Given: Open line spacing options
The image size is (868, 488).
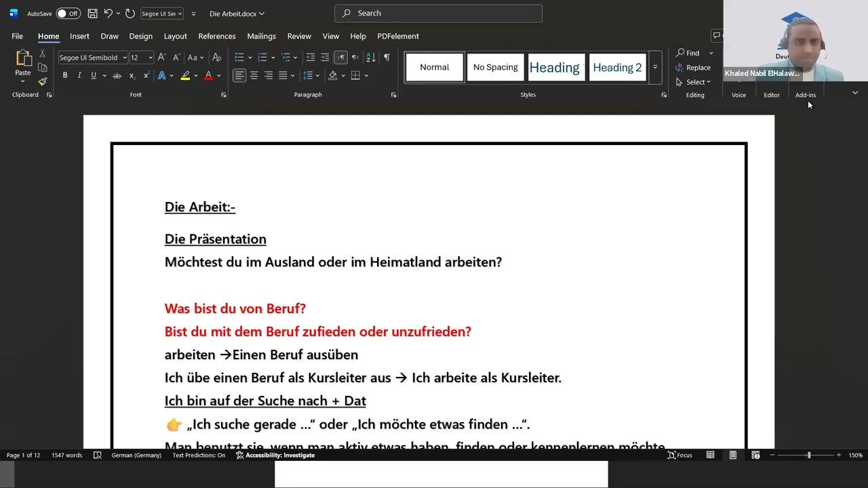Looking at the screenshot, I should pyautogui.click(x=309, y=75).
